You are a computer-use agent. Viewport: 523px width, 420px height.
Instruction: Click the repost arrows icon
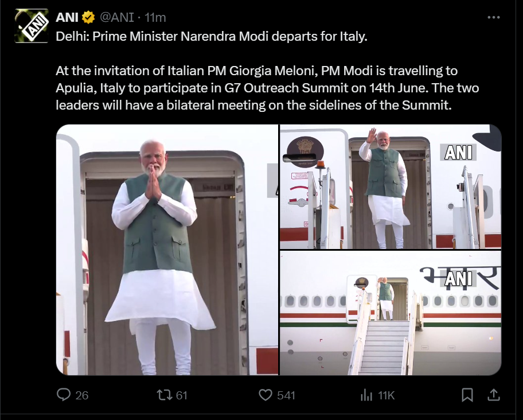point(164,395)
